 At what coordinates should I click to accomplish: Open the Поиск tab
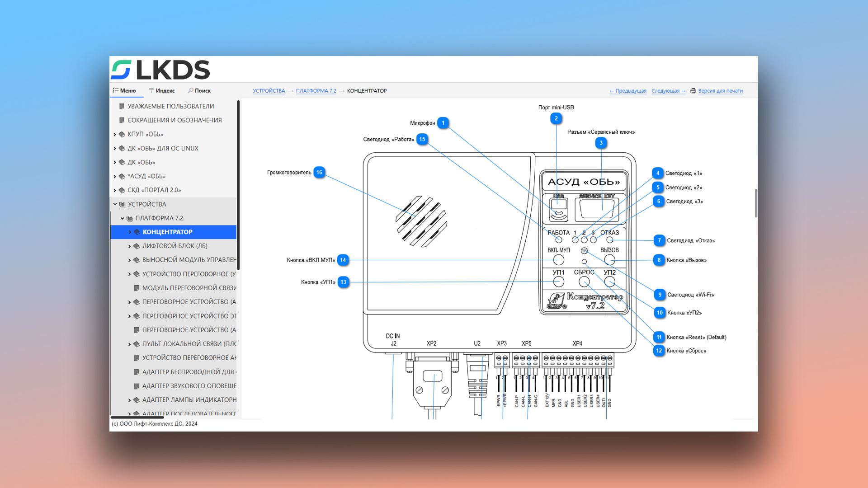pyautogui.click(x=199, y=91)
